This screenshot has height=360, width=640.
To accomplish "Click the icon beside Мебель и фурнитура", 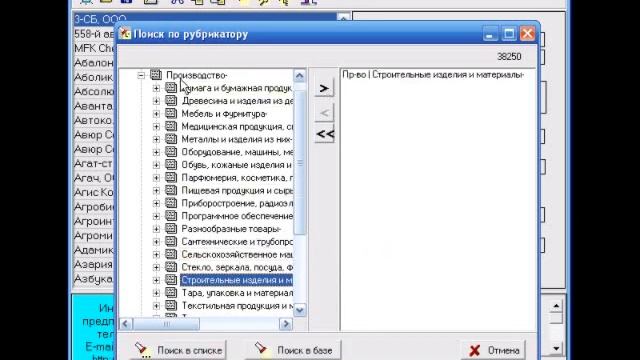I will (x=171, y=113).
